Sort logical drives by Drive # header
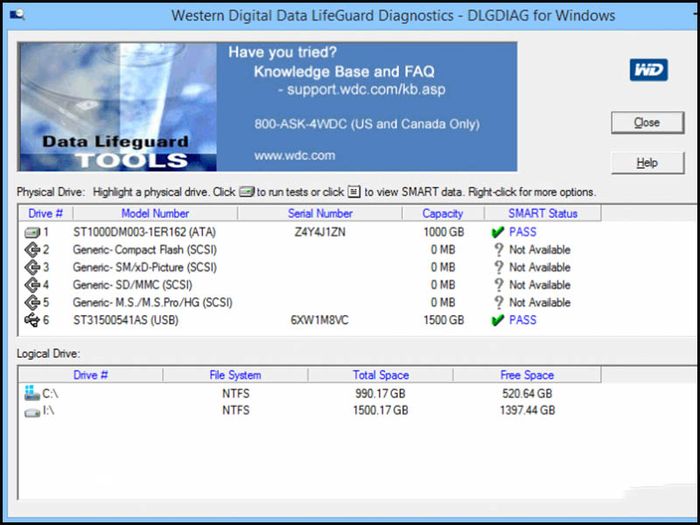 point(91,375)
